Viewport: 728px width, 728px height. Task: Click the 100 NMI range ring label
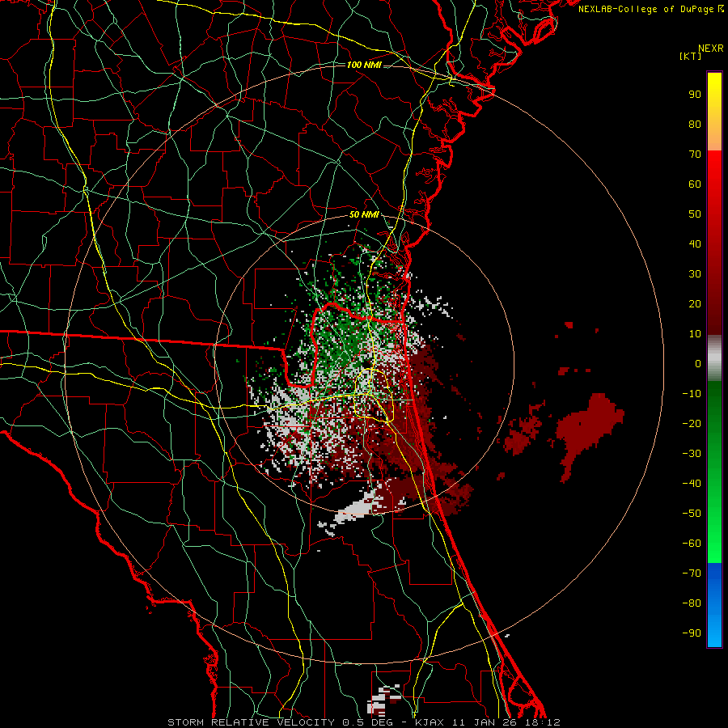click(x=365, y=65)
